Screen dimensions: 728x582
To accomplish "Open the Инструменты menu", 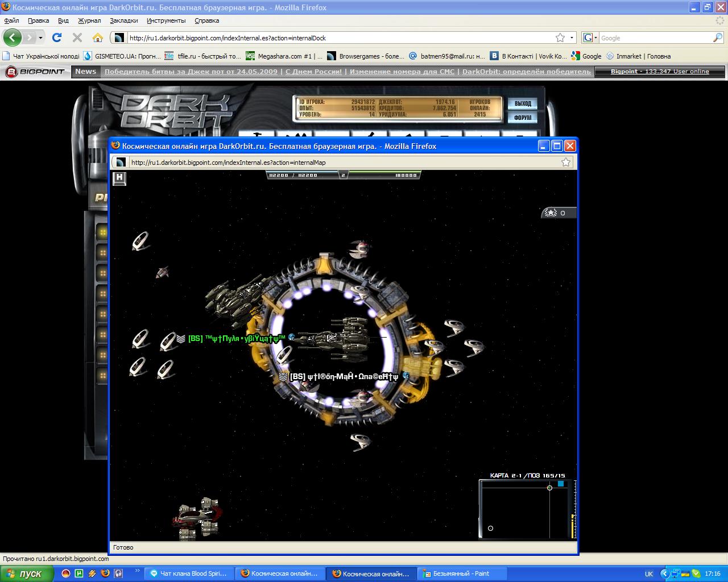I will click(x=166, y=20).
